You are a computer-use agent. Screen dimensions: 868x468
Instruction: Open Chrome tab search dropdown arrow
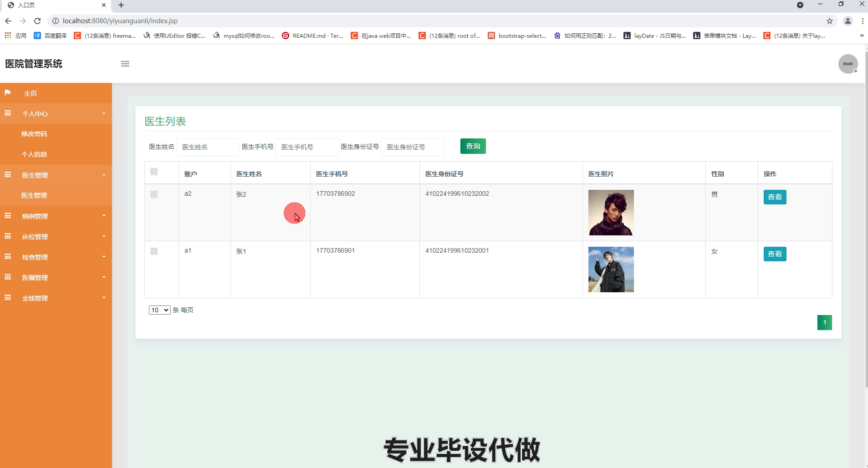pos(800,5)
